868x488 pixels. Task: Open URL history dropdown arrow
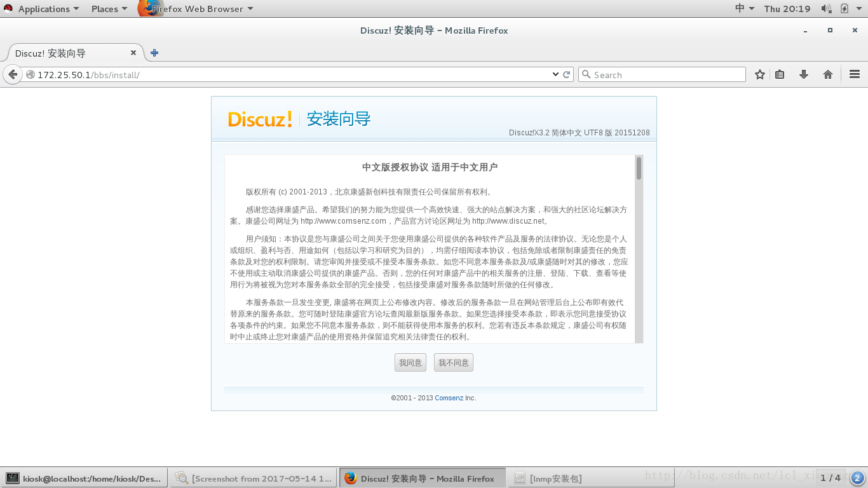pos(555,74)
